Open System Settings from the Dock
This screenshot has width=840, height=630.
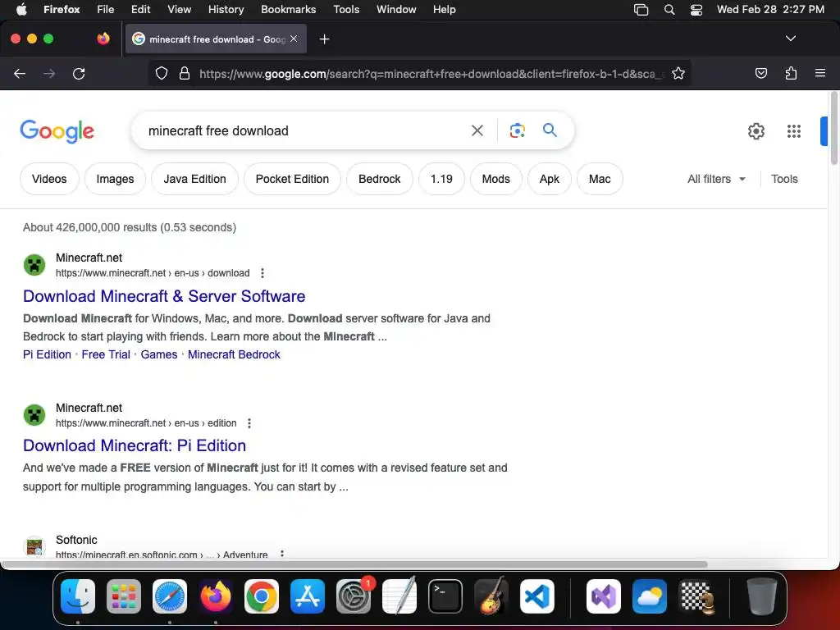tap(354, 596)
